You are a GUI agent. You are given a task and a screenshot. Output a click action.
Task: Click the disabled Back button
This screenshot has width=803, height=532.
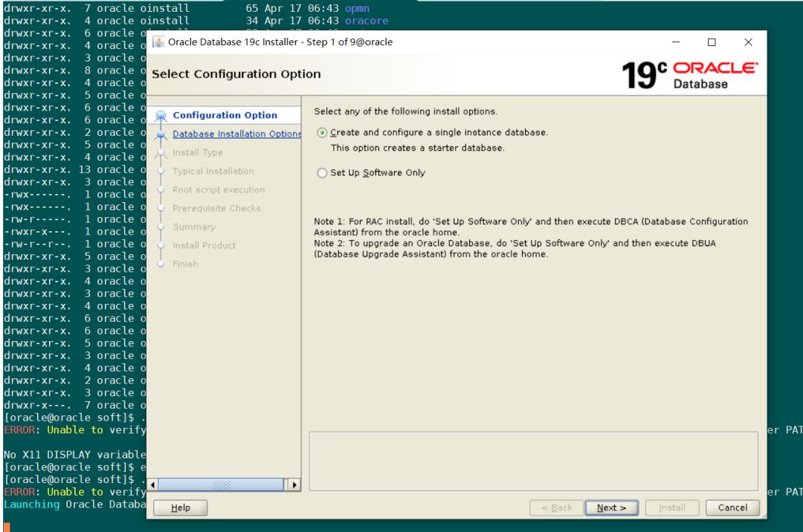click(x=556, y=507)
